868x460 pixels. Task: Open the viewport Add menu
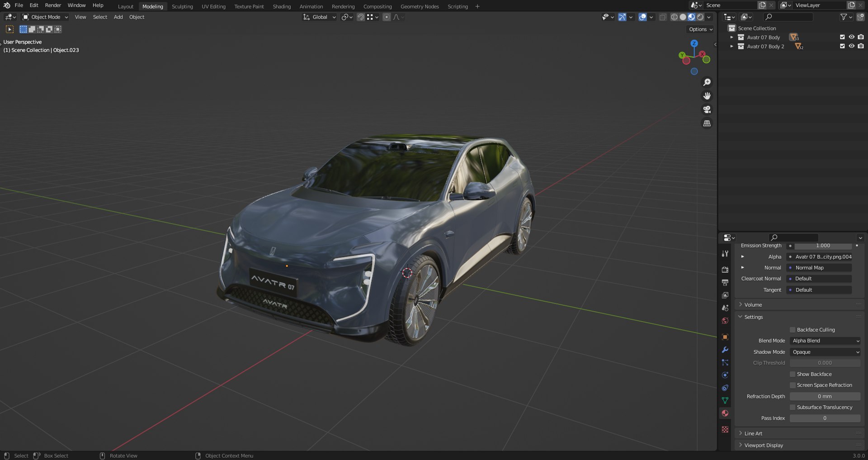pos(118,17)
